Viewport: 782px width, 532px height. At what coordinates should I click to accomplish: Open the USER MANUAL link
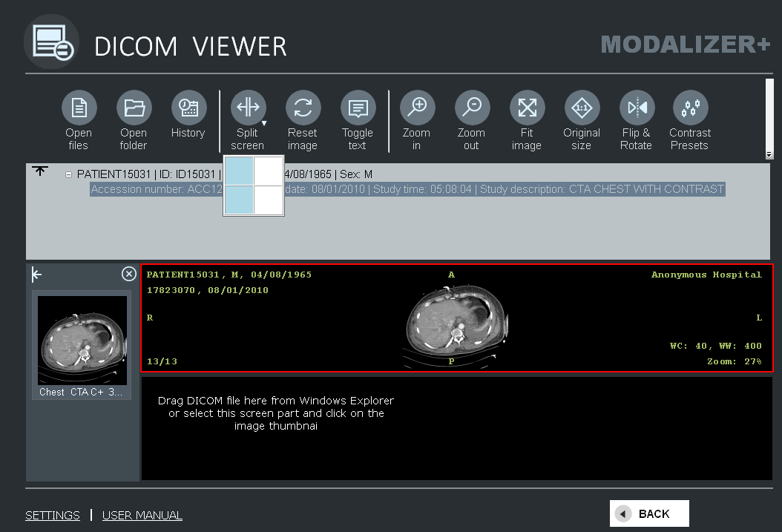pos(142,515)
